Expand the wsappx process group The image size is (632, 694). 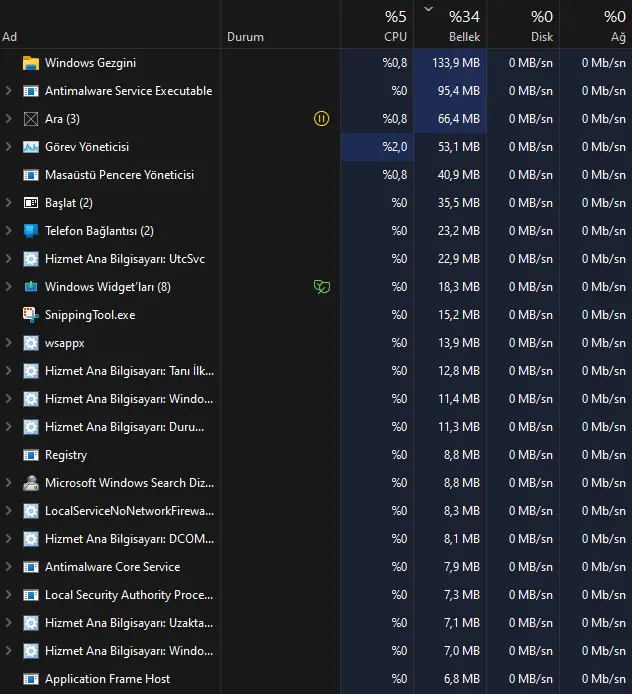[x=8, y=343]
